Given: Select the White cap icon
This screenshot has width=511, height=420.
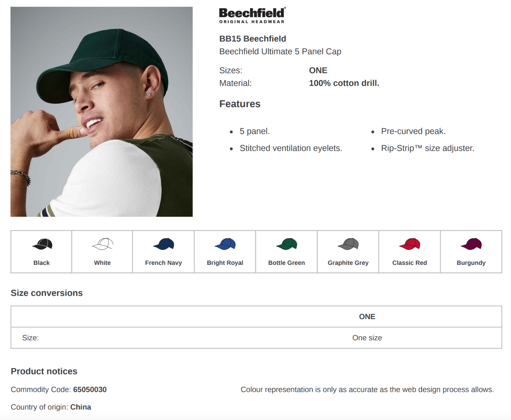Looking at the screenshot, I should pos(103,244).
